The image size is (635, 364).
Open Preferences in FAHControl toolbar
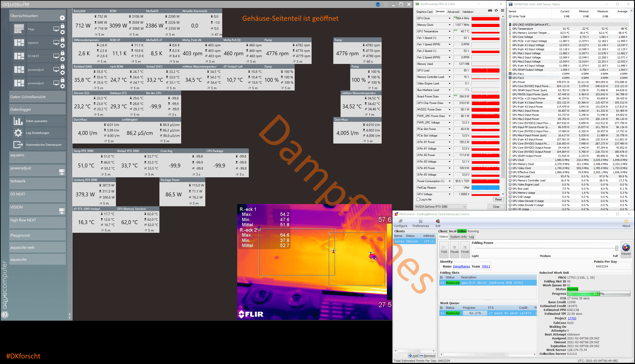coord(421,223)
